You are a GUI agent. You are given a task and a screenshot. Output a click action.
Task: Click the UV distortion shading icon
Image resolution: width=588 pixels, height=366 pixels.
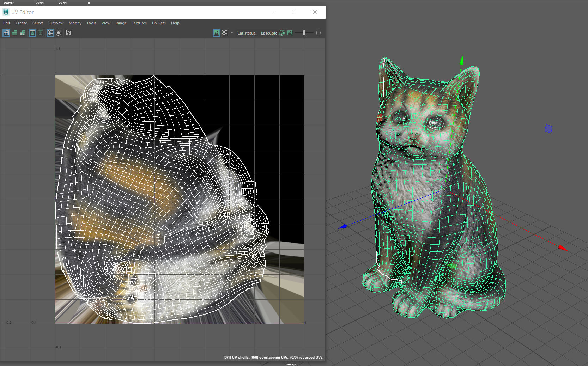(23, 33)
